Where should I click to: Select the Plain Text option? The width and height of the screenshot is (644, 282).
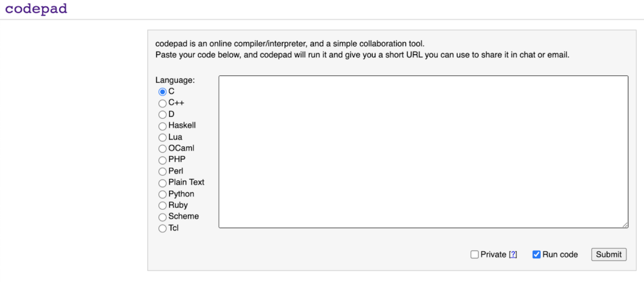(162, 183)
